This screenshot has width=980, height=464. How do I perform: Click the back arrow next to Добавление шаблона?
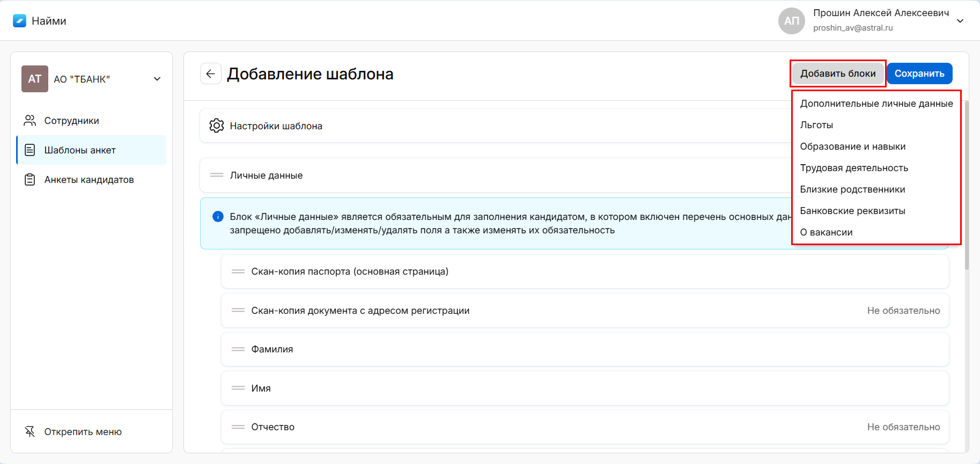[x=210, y=74]
